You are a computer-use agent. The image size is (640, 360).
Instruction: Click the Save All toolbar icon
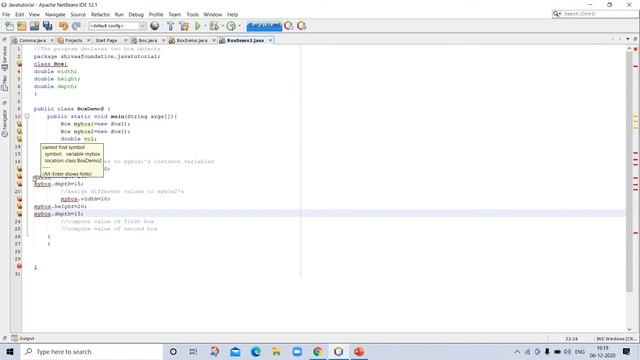[x=48, y=26]
